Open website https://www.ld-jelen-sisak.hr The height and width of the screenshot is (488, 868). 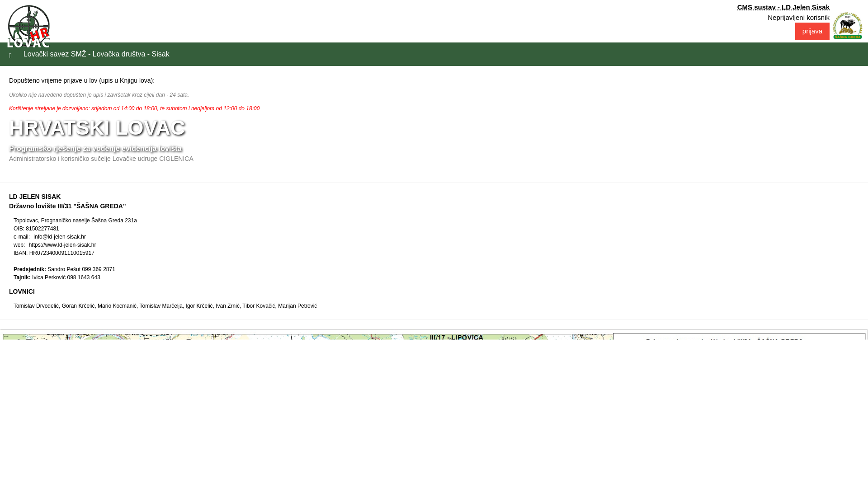click(62, 245)
